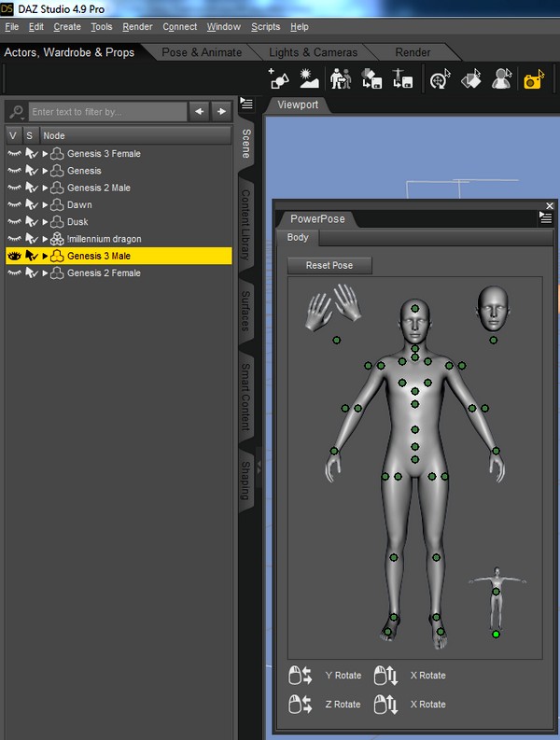Select the Viewport tab
This screenshot has height=740, width=560.
[x=298, y=105]
